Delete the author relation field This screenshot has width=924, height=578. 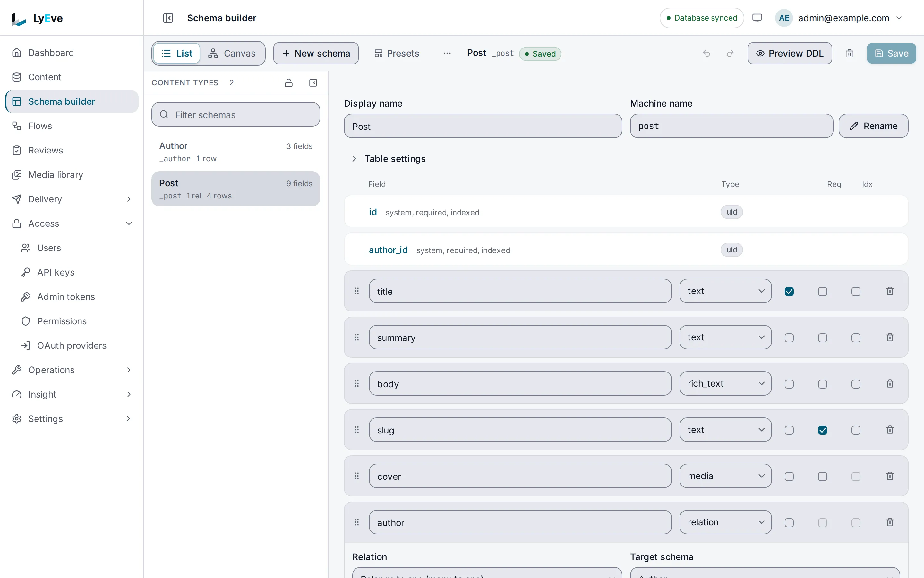(x=890, y=522)
